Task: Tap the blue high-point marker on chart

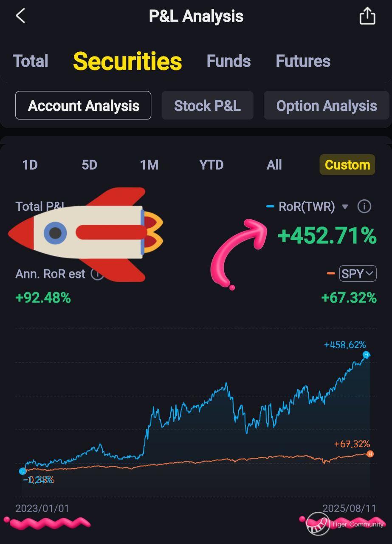Action: pyautogui.click(x=366, y=355)
